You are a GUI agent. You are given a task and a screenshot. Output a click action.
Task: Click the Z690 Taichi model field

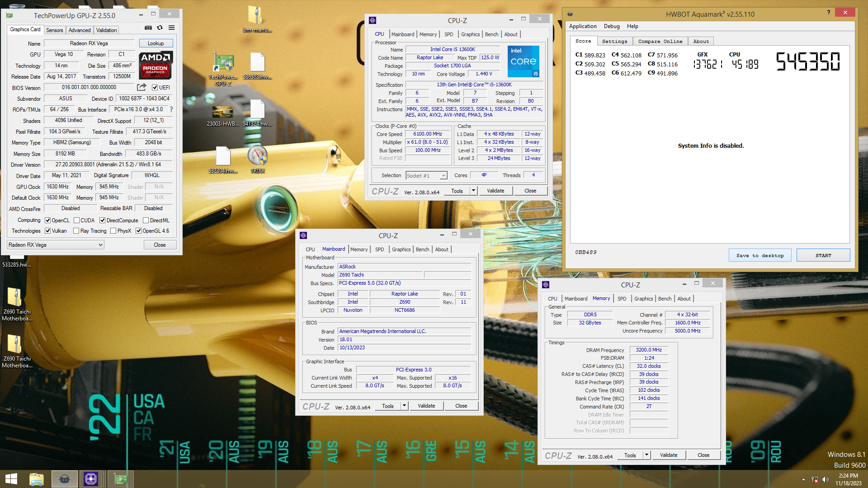point(380,275)
